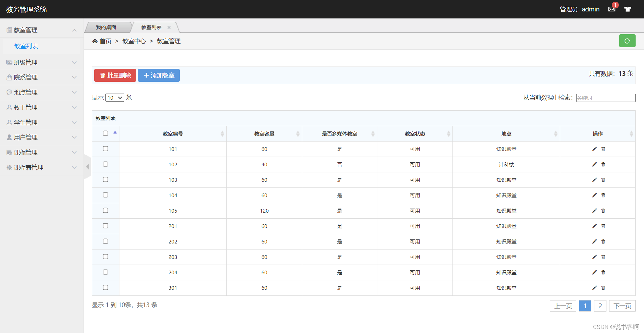Edit classroom 103 with pencil icon
This screenshot has height=333, width=644.
tap(594, 180)
